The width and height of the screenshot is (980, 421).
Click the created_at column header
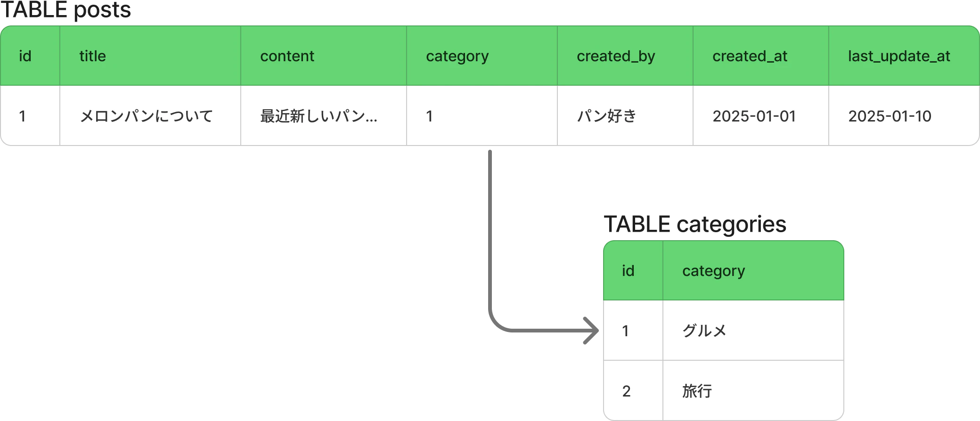[761, 56]
